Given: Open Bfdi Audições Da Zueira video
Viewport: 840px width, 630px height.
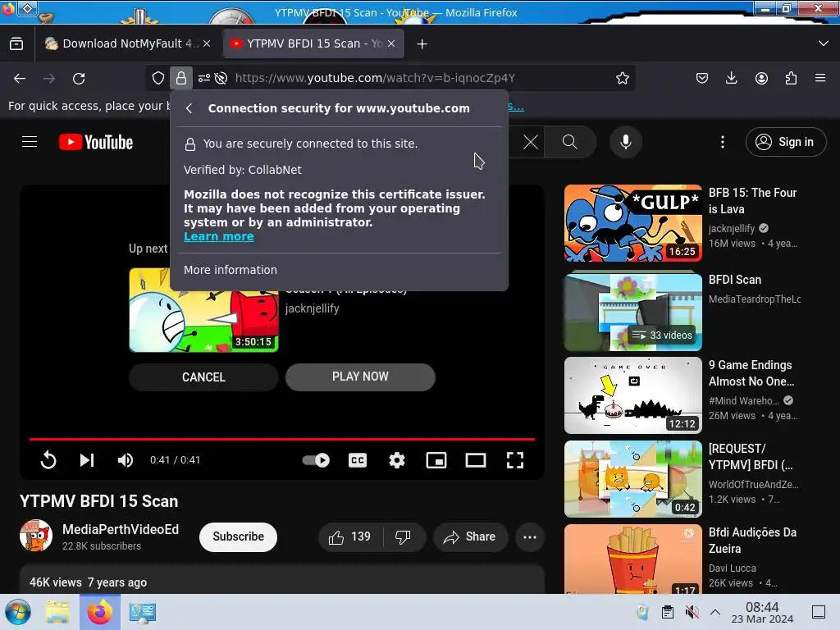Looking at the screenshot, I should [x=632, y=559].
